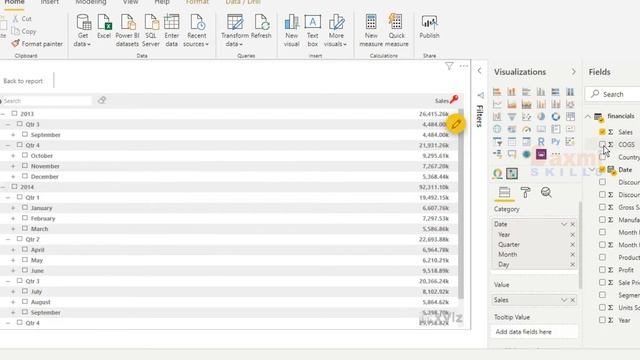This screenshot has height=360, width=640.
Task: Expand the January row
Action: click(13, 208)
